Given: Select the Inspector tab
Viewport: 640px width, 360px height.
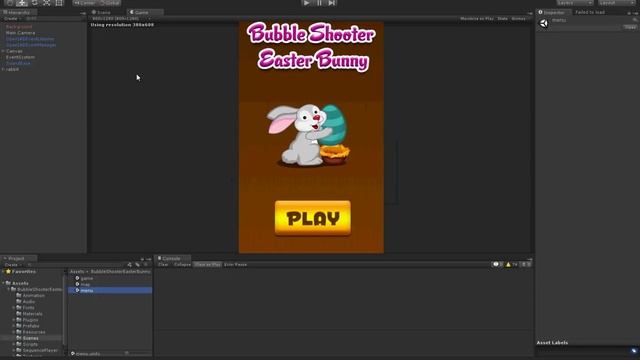Looking at the screenshot, I should (554, 12).
